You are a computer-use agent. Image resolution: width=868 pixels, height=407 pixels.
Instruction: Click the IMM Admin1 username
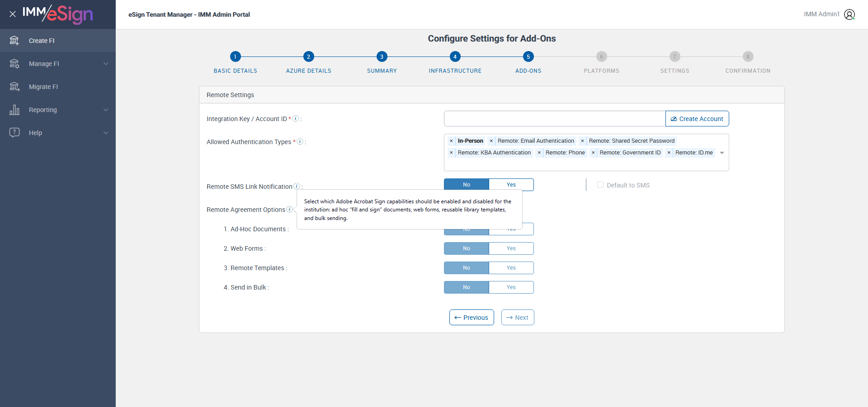coord(821,14)
